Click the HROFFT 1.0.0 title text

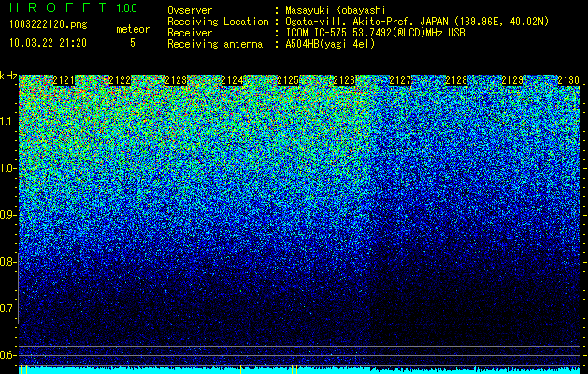click(x=73, y=8)
